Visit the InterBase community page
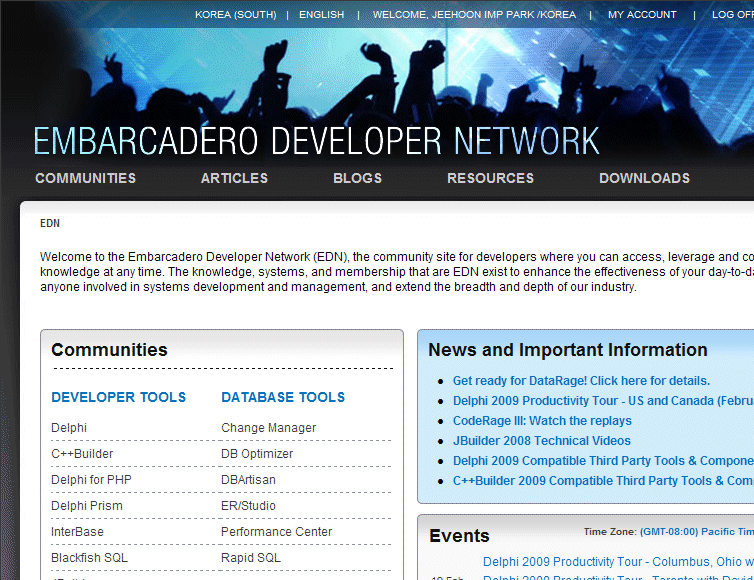Screen dimensions: 754x580 click(x=76, y=532)
